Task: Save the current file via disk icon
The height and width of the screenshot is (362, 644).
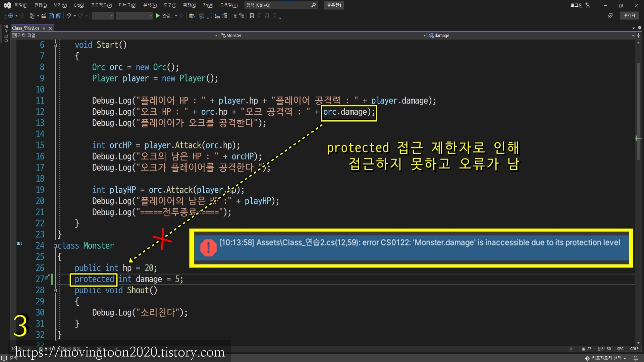Action: [51, 16]
